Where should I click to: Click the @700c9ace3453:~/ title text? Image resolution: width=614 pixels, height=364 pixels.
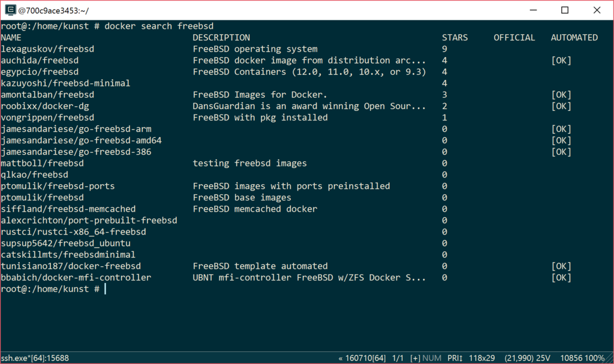pos(54,10)
